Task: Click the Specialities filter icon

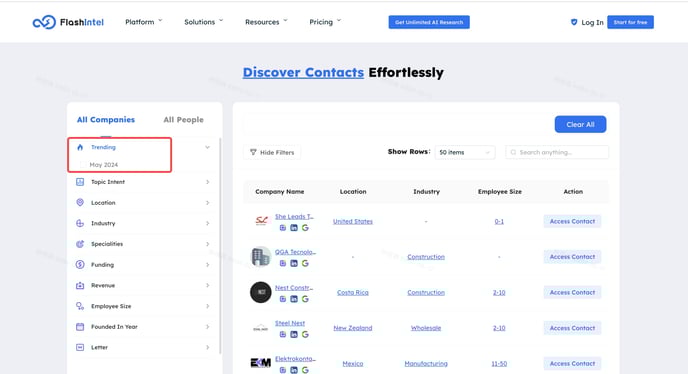Action: pyautogui.click(x=80, y=244)
